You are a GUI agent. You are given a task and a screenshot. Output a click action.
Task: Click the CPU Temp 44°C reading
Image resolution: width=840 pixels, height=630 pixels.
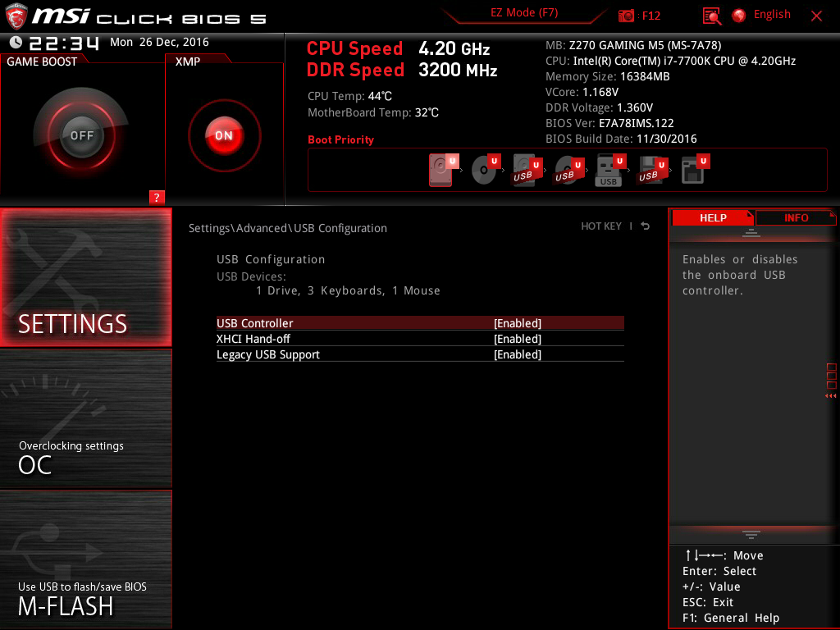point(349,97)
